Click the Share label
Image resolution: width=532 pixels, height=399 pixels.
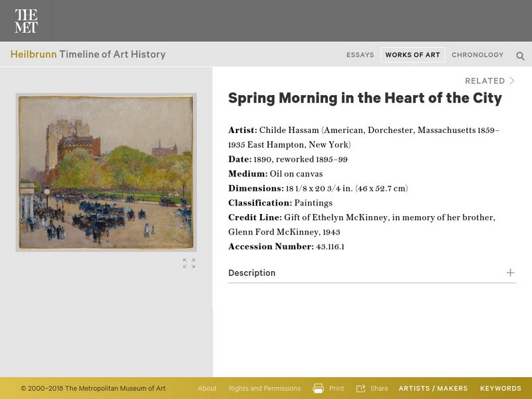tap(379, 388)
